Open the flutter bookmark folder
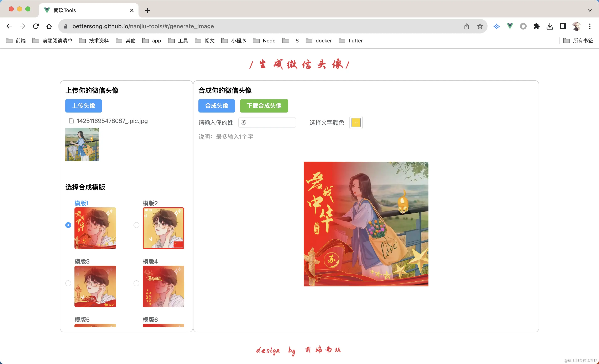This screenshot has height=364, width=599. [351, 41]
